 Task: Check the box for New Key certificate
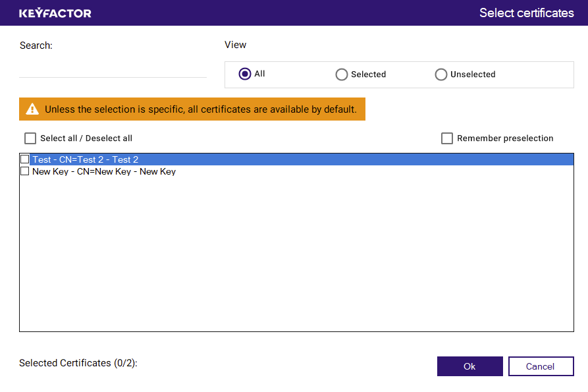(25, 171)
